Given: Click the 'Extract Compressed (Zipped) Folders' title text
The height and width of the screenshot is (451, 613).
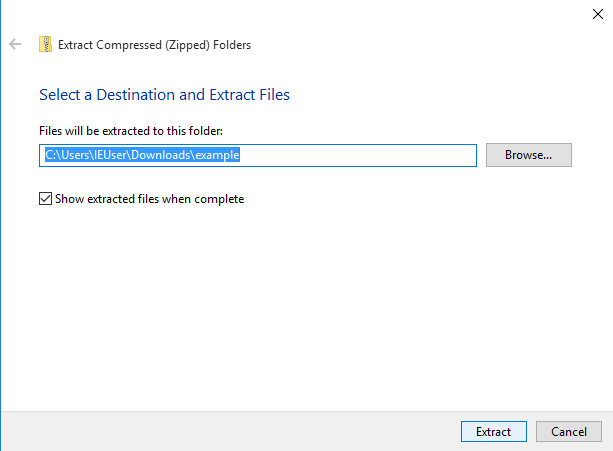Looking at the screenshot, I should pyautogui.click(x=155, y=44).
